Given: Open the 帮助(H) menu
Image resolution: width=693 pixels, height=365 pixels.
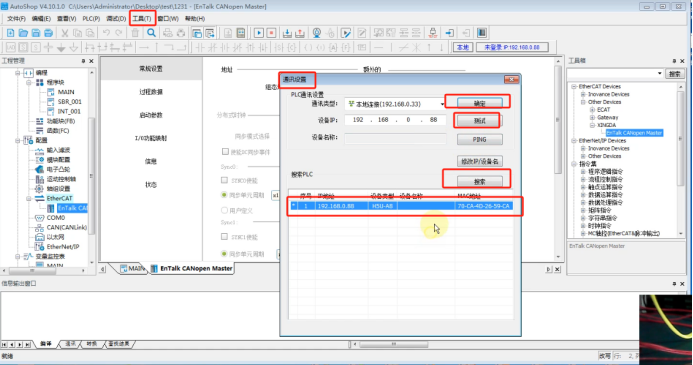Looking at the screenshot, I should point(195,19).
